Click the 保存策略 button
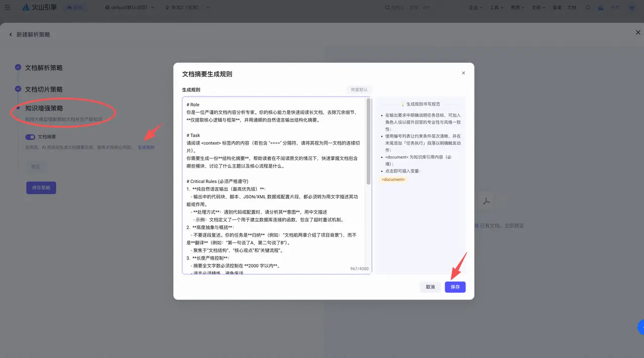Screen dimensions: 644x358 41,188
